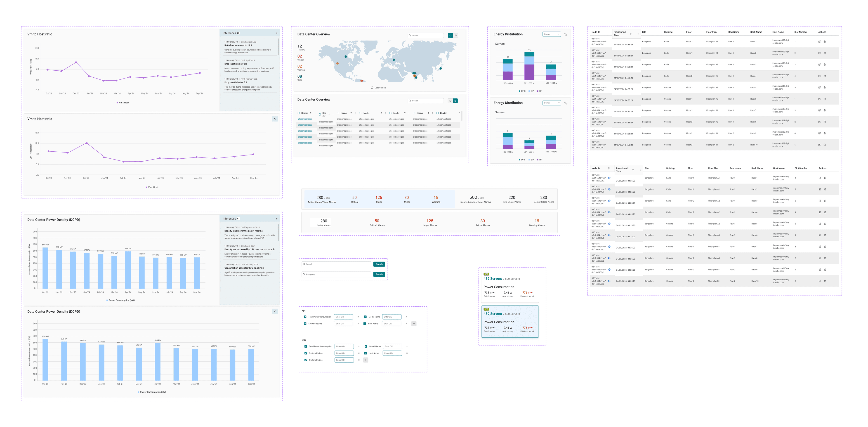Edit the Rack 4 row in table without info icons

pos(819,76)
